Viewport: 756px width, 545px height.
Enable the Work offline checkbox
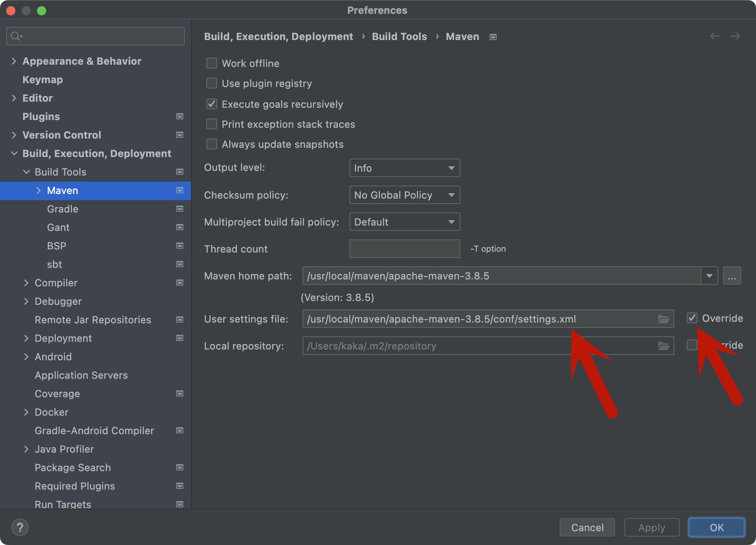click(x=212, y=63)
